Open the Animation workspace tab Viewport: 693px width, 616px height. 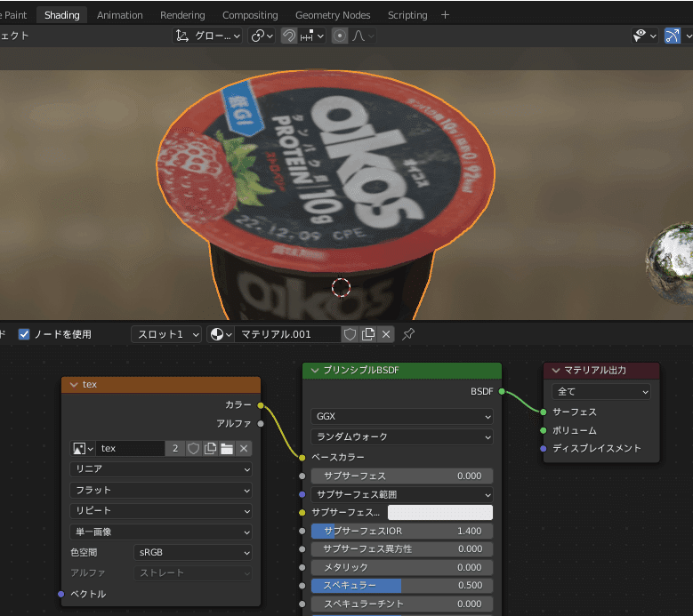pyautogui.click(x=120, y=15)
